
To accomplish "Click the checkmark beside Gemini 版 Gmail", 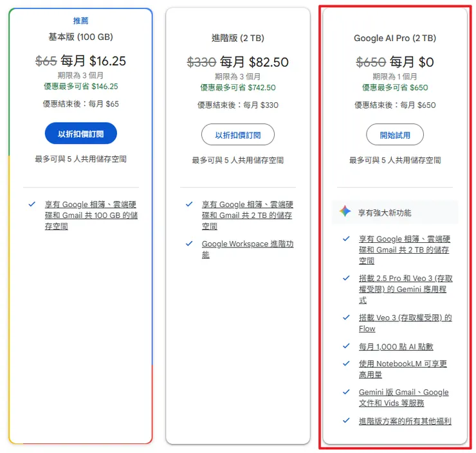I will (346, 392).
